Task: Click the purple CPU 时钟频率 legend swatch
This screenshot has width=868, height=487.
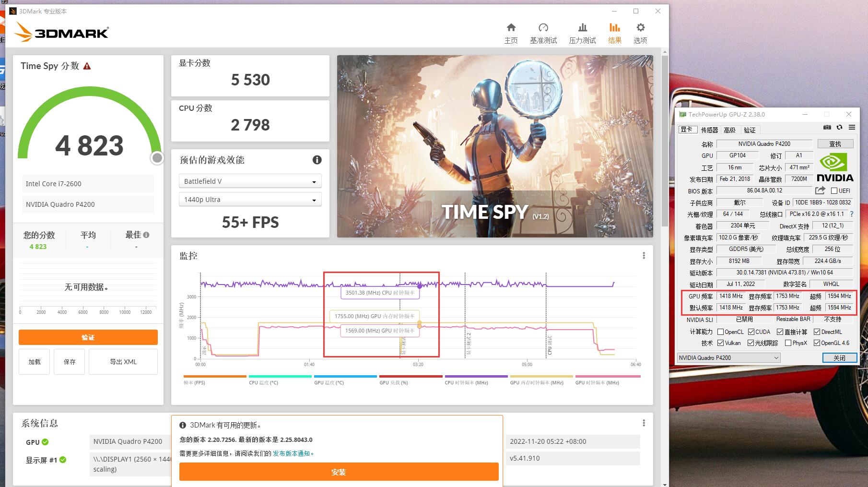Action: 476,377
